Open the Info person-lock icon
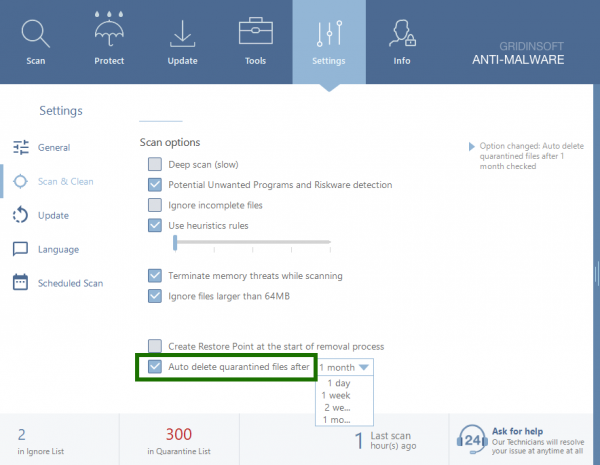The image size is (600, 465). [402, 33]
